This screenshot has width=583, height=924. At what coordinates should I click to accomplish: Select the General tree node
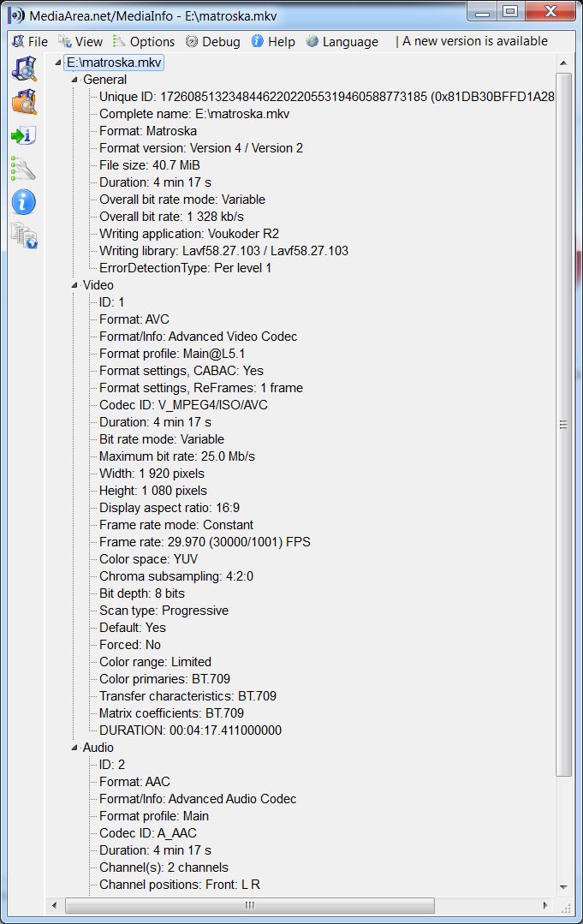pos(104,80)
